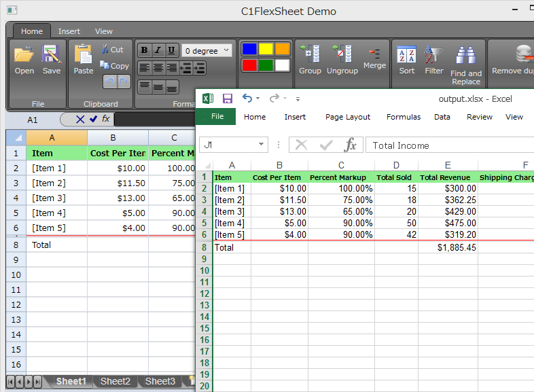Open Excel Page Layout tab
This screenshot has height=392, width=534.
click(x=348, y=117)
